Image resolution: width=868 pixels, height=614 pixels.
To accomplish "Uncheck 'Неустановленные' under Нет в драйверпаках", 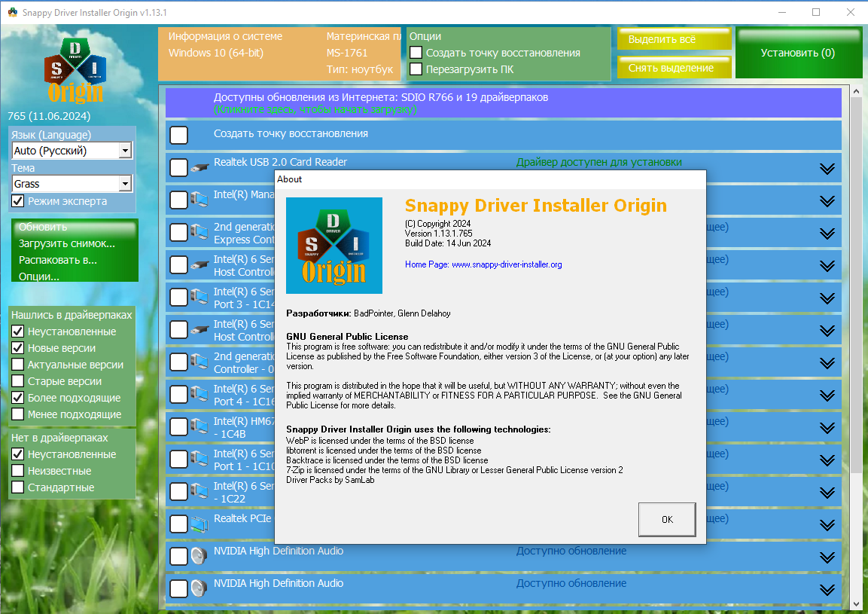I will point(18,454).
